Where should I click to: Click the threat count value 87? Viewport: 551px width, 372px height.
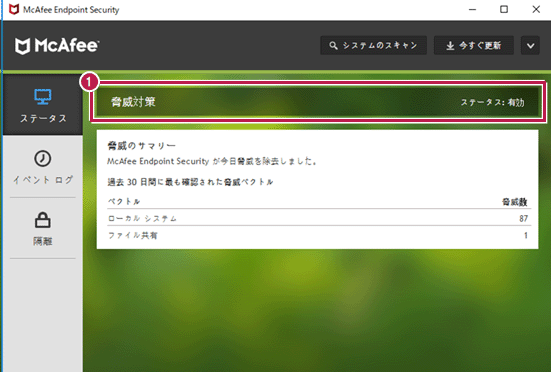(524, 218)
